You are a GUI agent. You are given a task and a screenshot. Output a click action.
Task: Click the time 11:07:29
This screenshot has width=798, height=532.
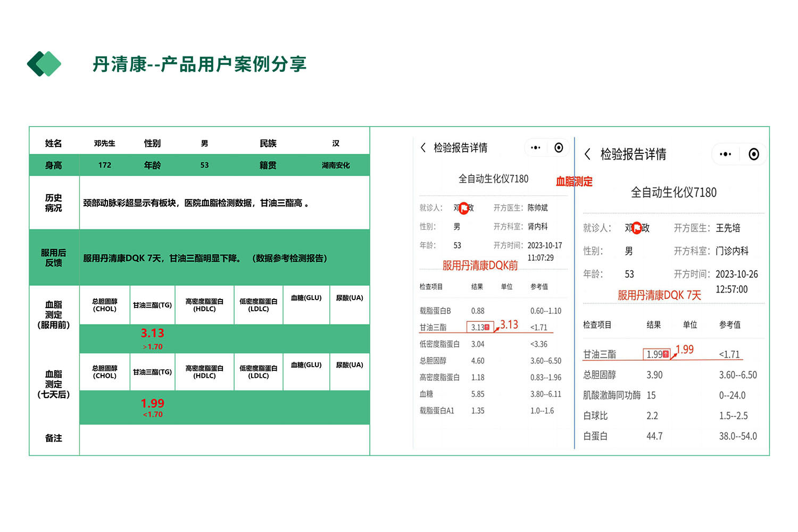[x=541, y=257]
